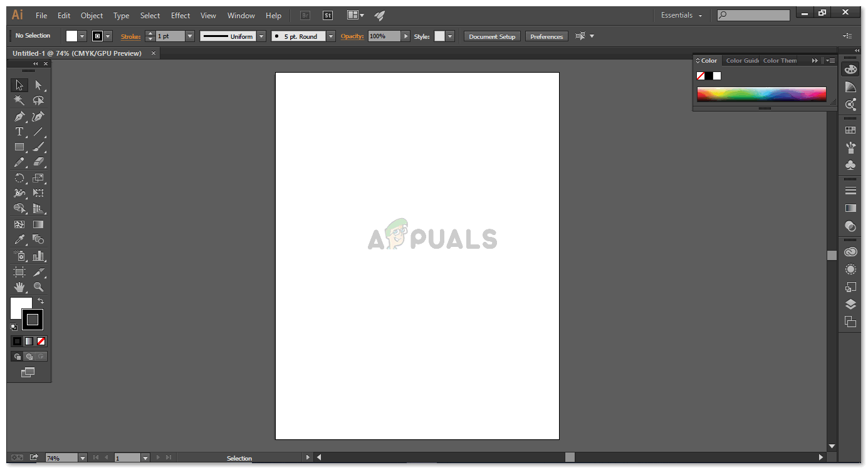Click the Document Setup button
The image size is (868, 470).
[492, 36]
